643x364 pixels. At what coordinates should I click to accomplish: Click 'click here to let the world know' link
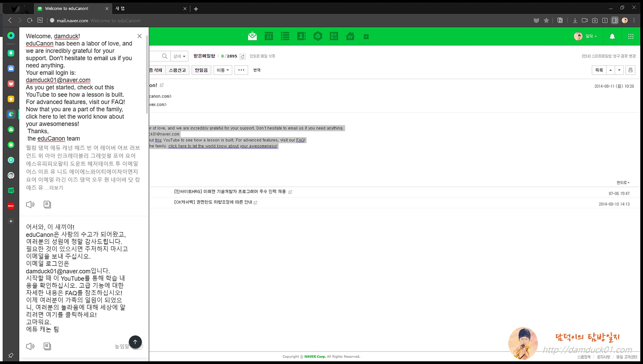[x=223, y=146]
